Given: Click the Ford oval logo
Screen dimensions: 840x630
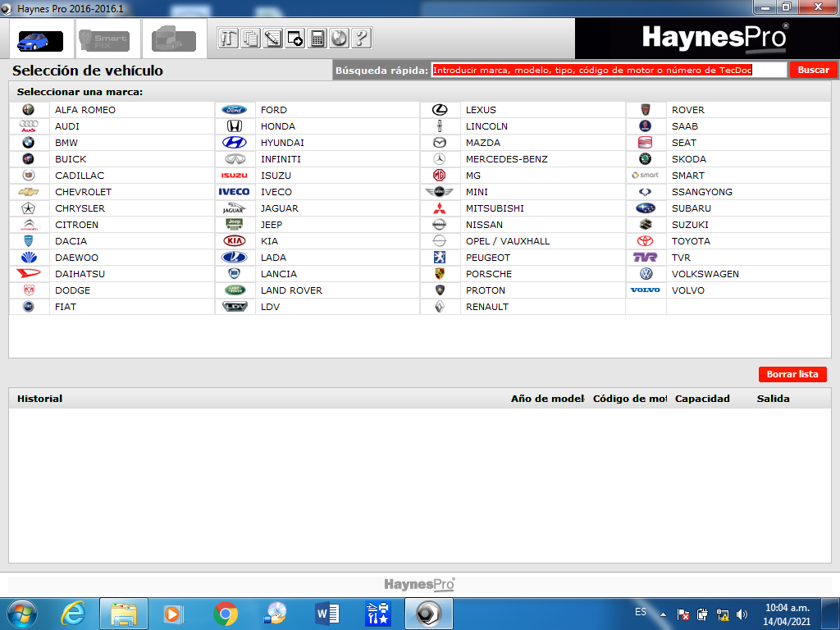Looking at the screenshot, I should [234, 110].
